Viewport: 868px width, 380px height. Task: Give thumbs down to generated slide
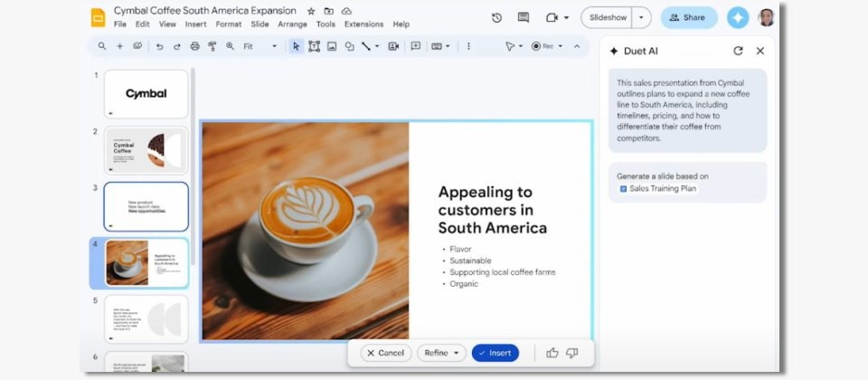pos(571,353)
